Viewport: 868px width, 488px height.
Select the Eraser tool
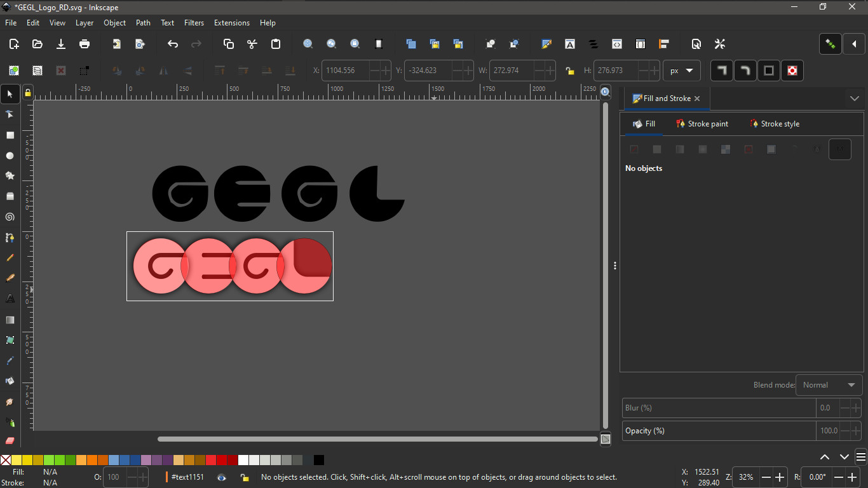[x=10, y=441]
